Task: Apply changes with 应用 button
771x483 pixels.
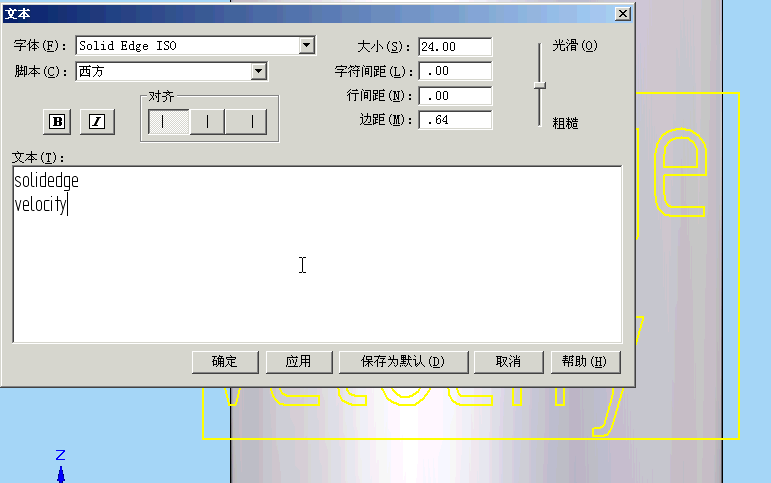Action: point(299,362)
